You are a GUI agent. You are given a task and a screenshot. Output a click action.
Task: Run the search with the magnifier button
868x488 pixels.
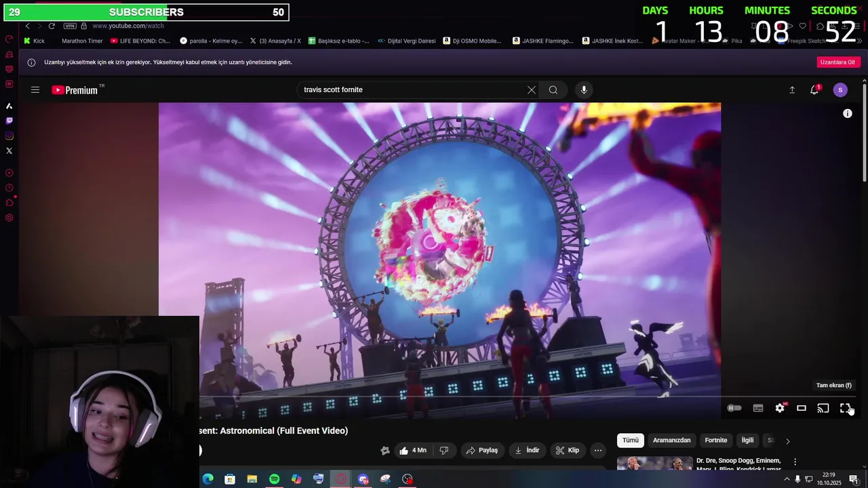pos(553,90)
